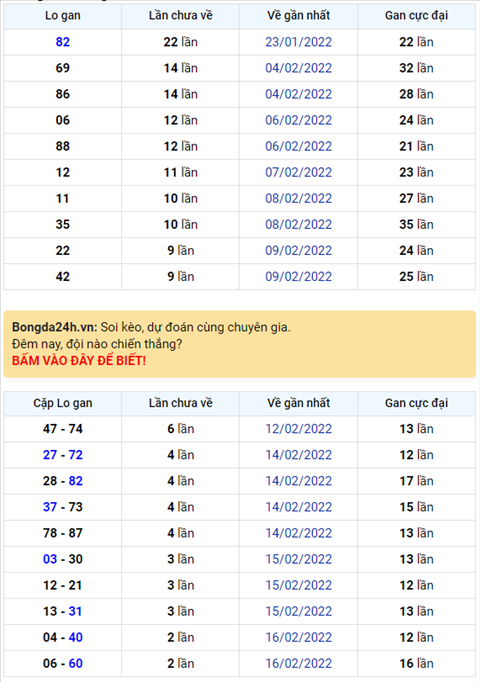Open date 06/02/2022 in row 88
The height and width of the screenshot is (682, 480).
(299, 147)
